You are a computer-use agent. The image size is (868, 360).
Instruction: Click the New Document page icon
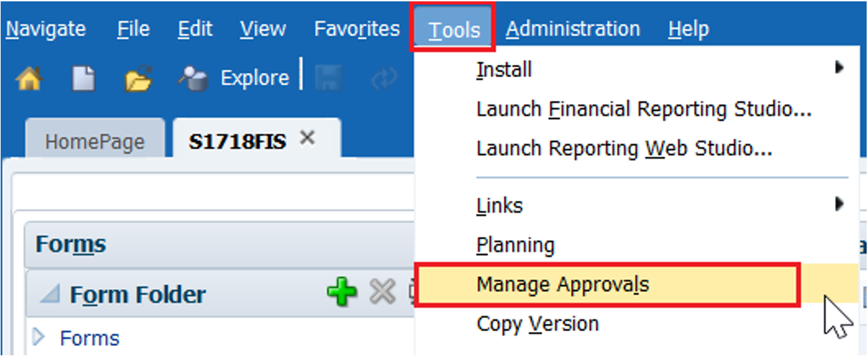point(83,79)
